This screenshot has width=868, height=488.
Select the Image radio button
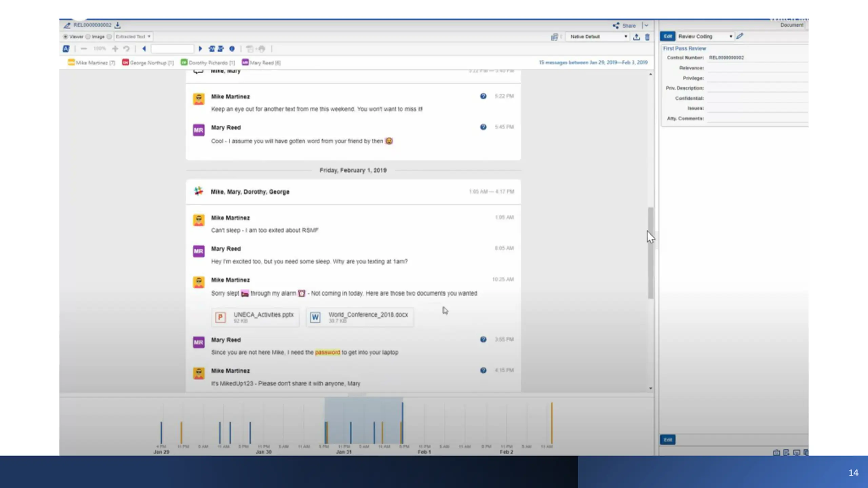88,36
